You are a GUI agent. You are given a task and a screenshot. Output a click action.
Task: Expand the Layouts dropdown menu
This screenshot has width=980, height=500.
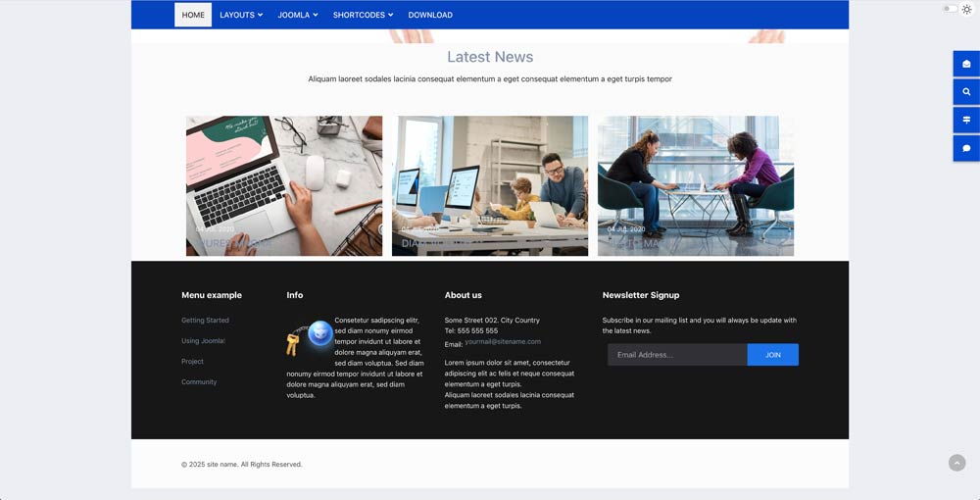pos(241,15)
